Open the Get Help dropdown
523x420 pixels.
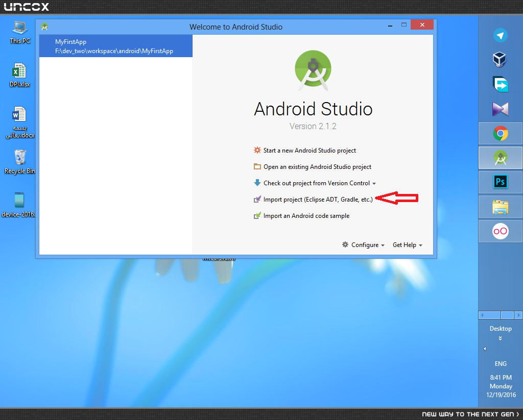[x=407, y=245]
